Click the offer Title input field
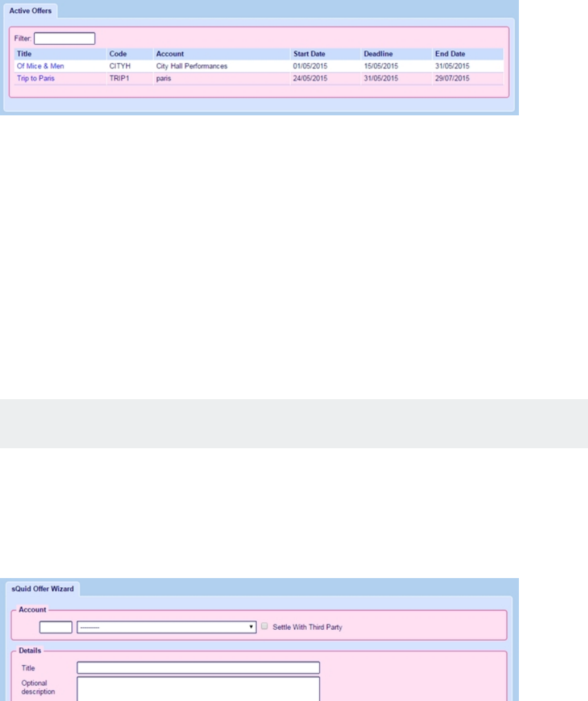Screen dimensions: 588x701 point(198,668)
